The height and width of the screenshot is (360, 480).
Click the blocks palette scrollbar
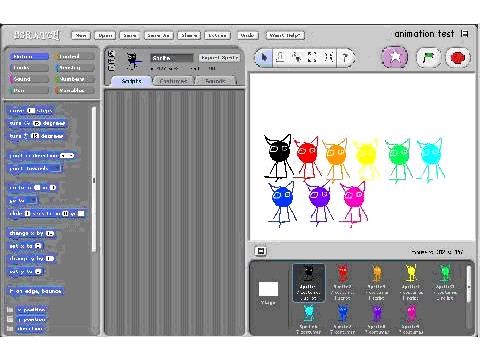click(94, 180)
